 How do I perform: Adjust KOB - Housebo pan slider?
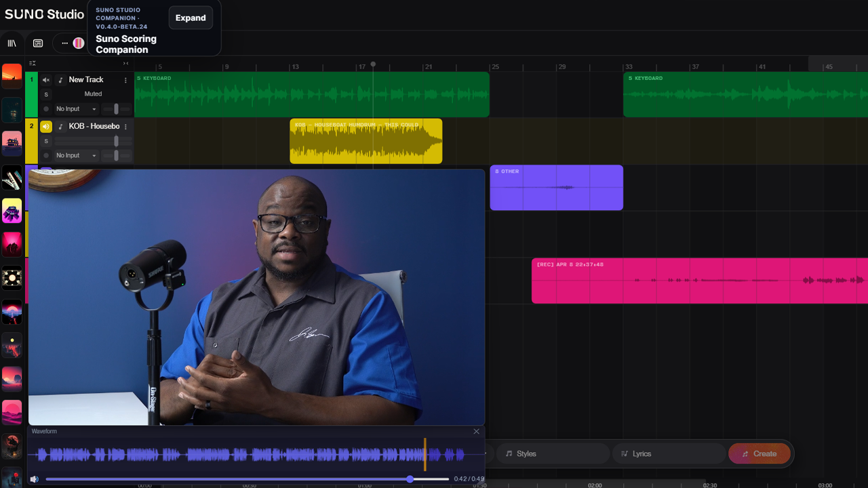point(116,156)
